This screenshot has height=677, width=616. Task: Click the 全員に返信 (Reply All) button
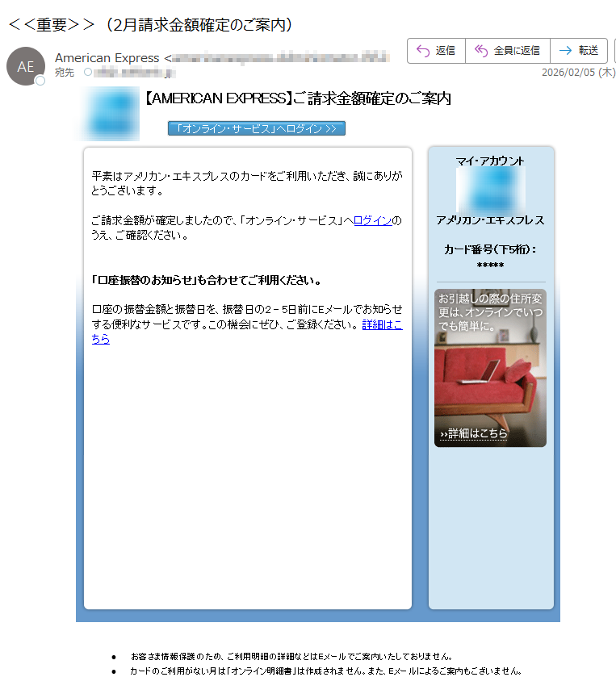coord(508,51)
